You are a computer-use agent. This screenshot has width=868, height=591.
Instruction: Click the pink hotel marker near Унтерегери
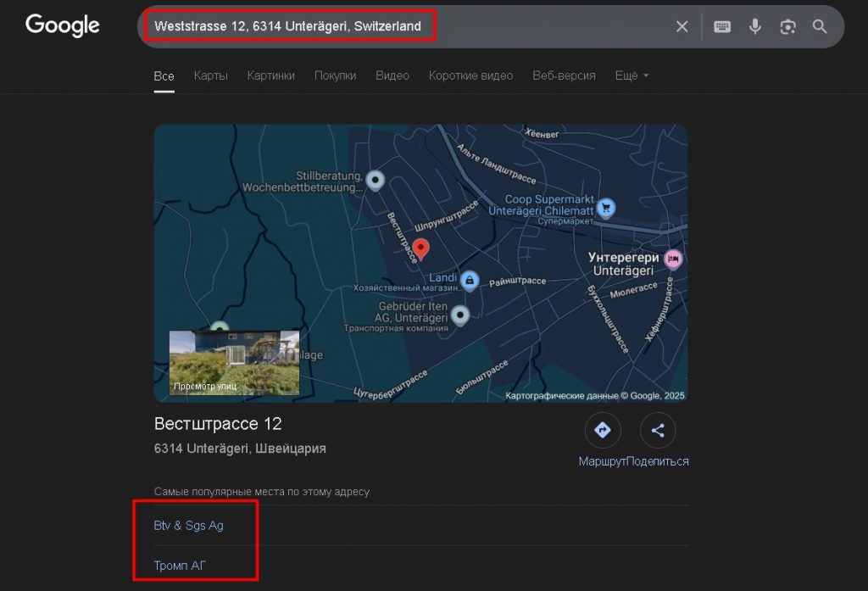(x=672, y=259)
